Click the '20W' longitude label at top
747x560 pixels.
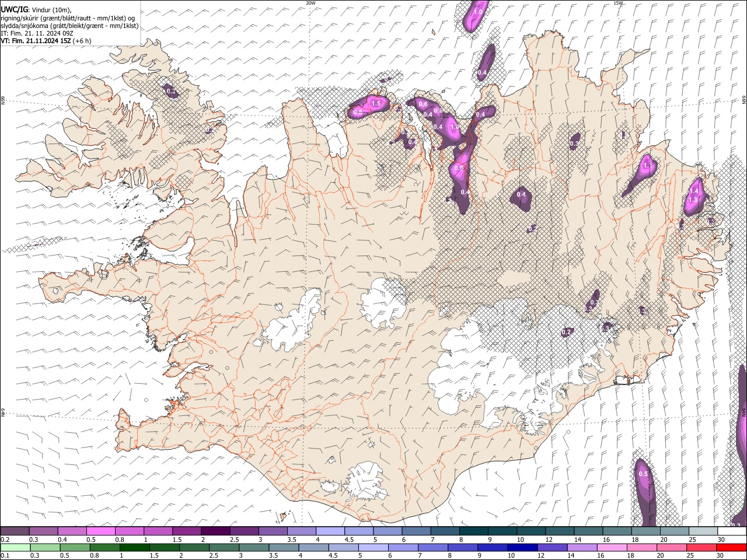pyautogui.click(x=311, y=3)
